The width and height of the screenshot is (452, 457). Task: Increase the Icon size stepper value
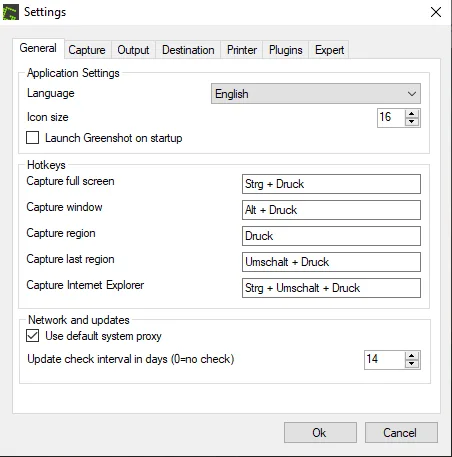coord(412,114)
